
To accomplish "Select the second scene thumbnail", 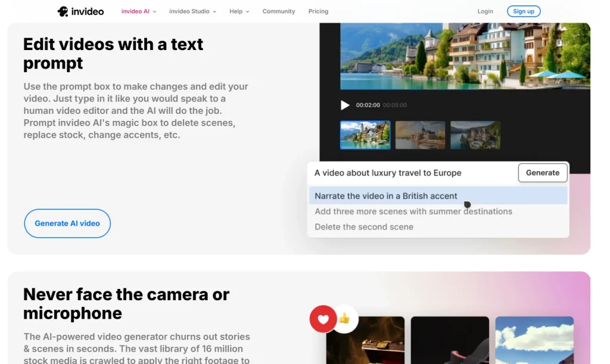I will [x=420, y=135].
